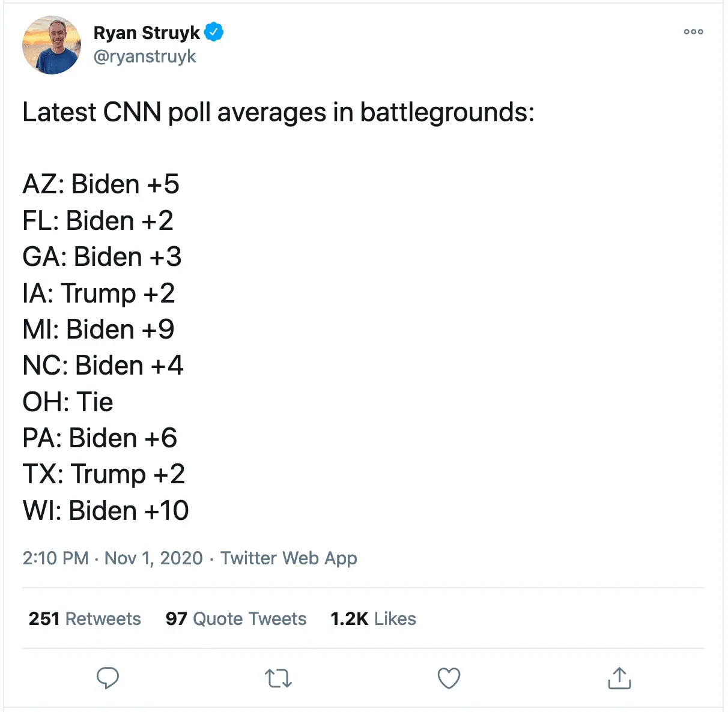Open the Twitter Web App source link
728x712 pixels.
coord(289,558)
